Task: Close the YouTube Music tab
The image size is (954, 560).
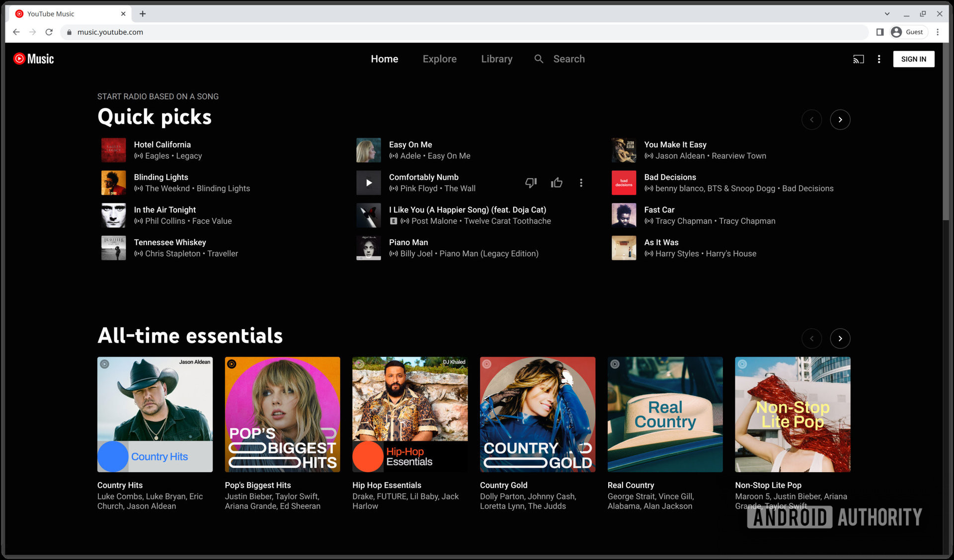Action: pyautogui.click(x=123, y=14)
